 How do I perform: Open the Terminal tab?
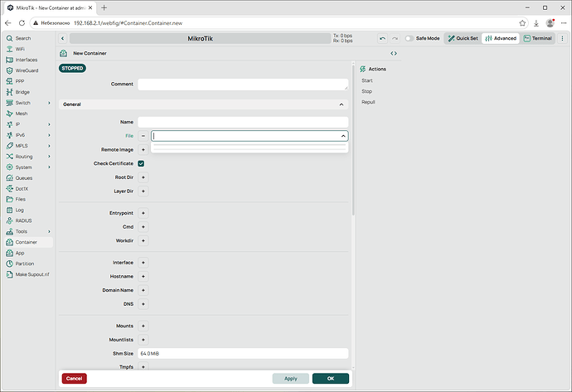click(x=538, y=38)
